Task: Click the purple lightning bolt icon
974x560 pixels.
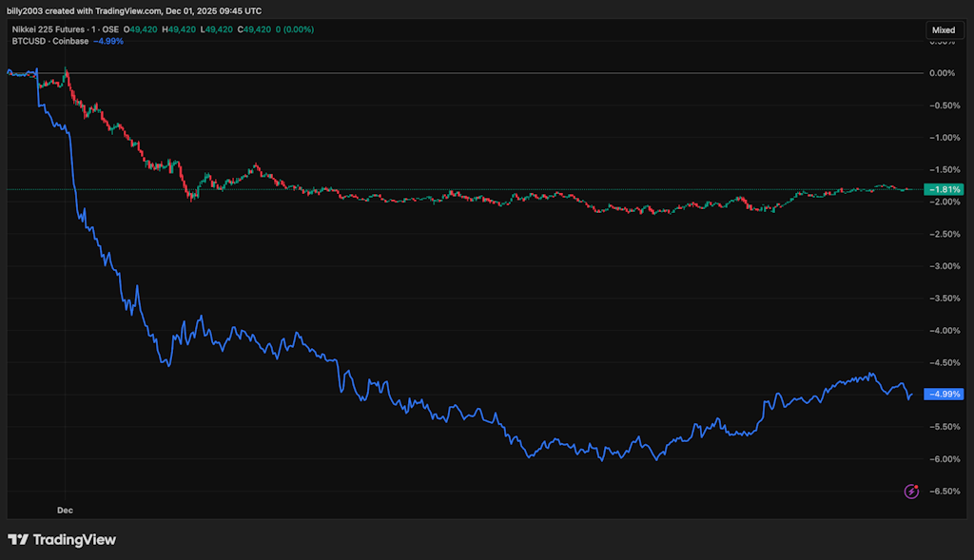Action: pyautogui.click(x=911, y=491)
